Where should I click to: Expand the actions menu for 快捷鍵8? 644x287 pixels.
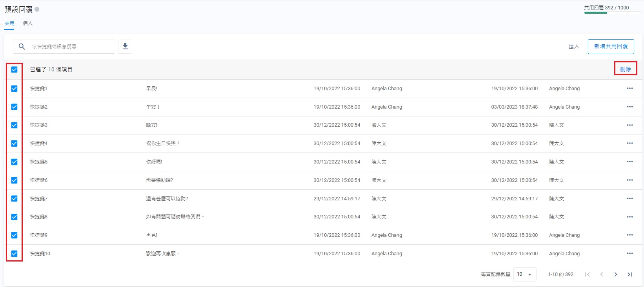(629, 217)
